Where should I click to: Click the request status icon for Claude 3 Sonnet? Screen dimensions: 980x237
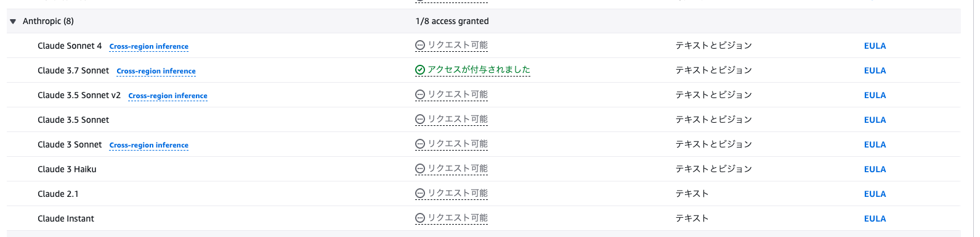[420, 144]
